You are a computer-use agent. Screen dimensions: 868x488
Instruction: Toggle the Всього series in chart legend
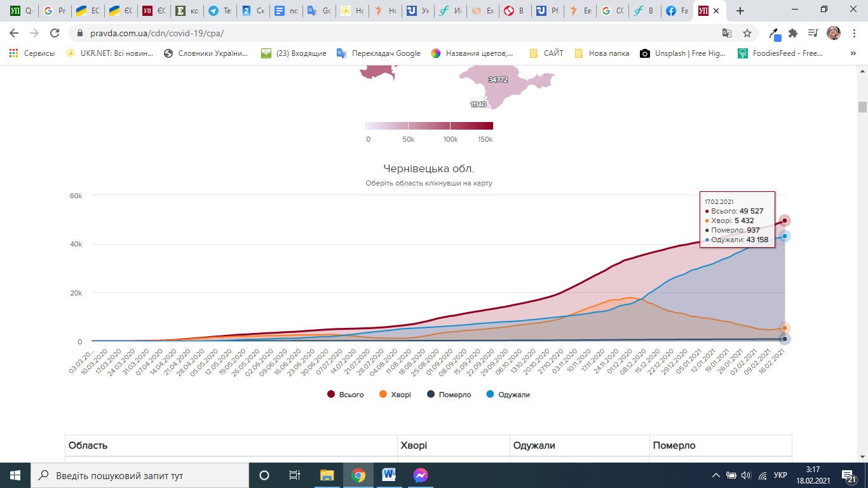click(346, 395)
